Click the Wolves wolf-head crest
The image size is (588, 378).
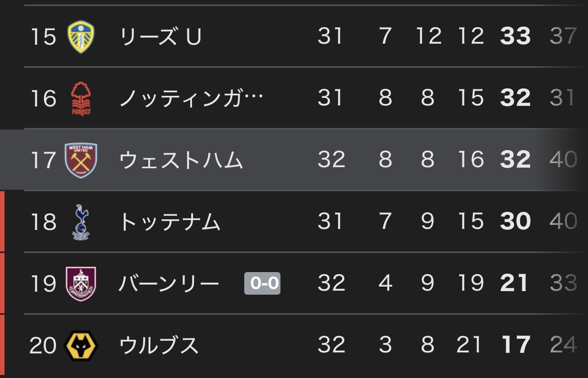point(81,345)
